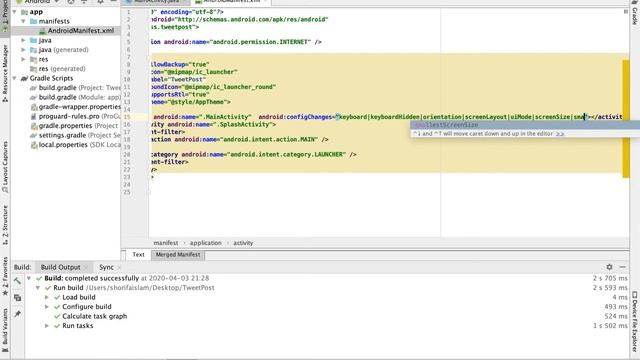This screenshot has height=360, width=640.
Task: Open the Structure tool window
Action: click(5, 225)
